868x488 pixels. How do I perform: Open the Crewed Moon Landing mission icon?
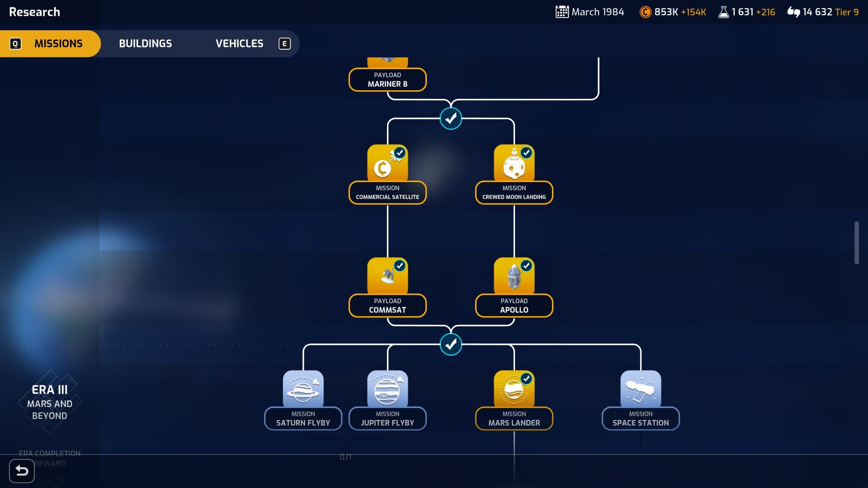coord(514,163)
